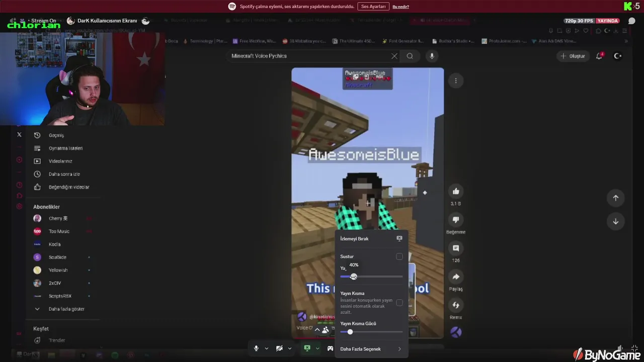Click the YouTube search magnifier button
The height and width of the screenshot is (362, 644).
click(x=410, y=56)
